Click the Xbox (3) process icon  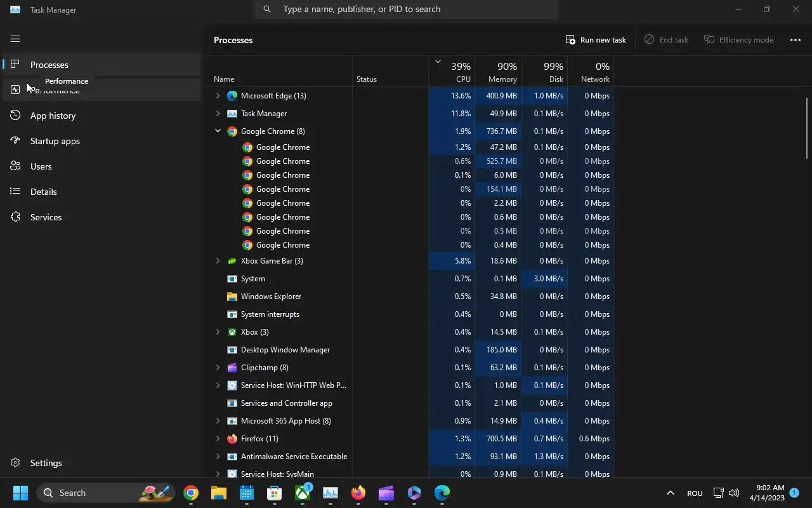[x=232, y=332]
